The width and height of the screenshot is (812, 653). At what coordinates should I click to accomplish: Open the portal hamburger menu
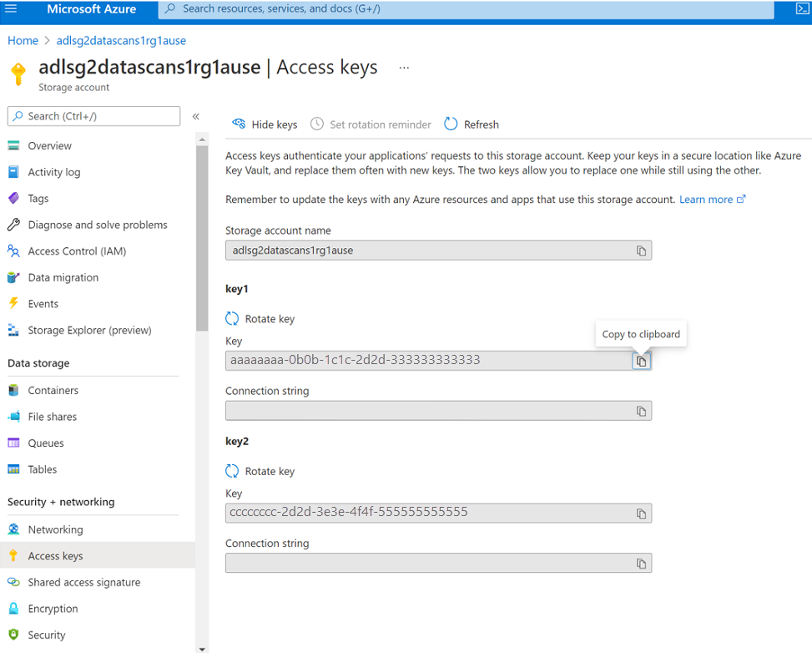(11, 9)
